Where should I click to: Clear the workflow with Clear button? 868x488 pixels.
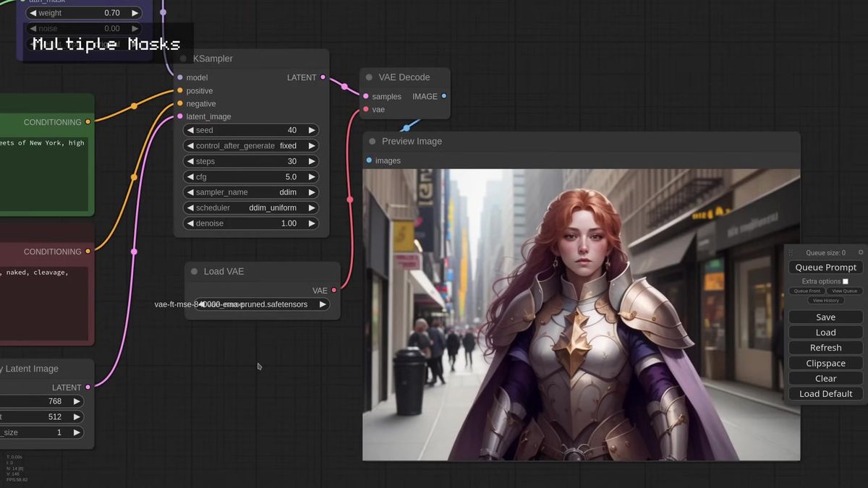(825, 379)
